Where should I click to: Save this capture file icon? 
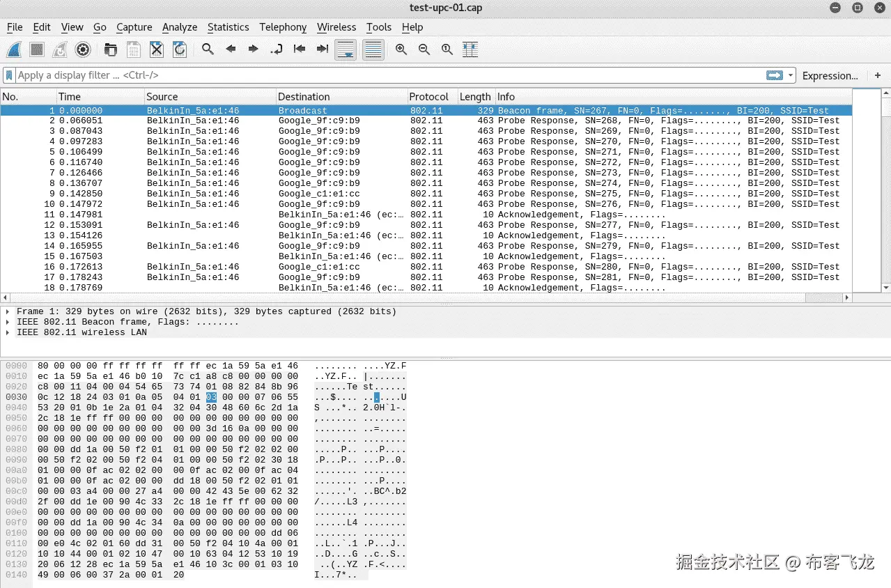pyautogui.click(x=134, y=49)
